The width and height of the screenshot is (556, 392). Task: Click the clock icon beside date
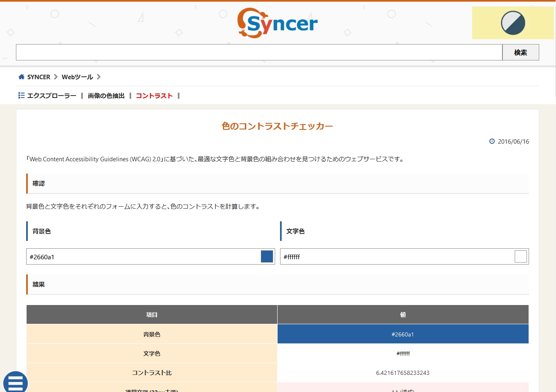coord(492,141)
